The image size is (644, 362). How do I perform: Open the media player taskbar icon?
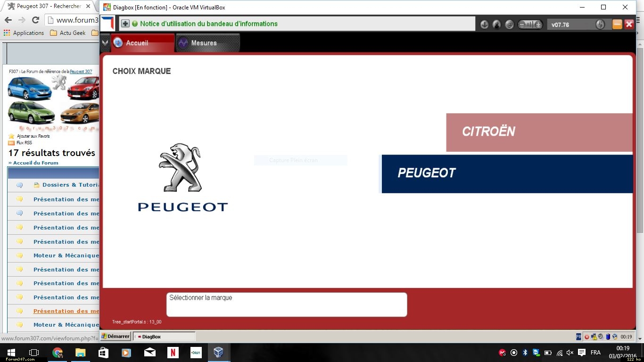126,353
